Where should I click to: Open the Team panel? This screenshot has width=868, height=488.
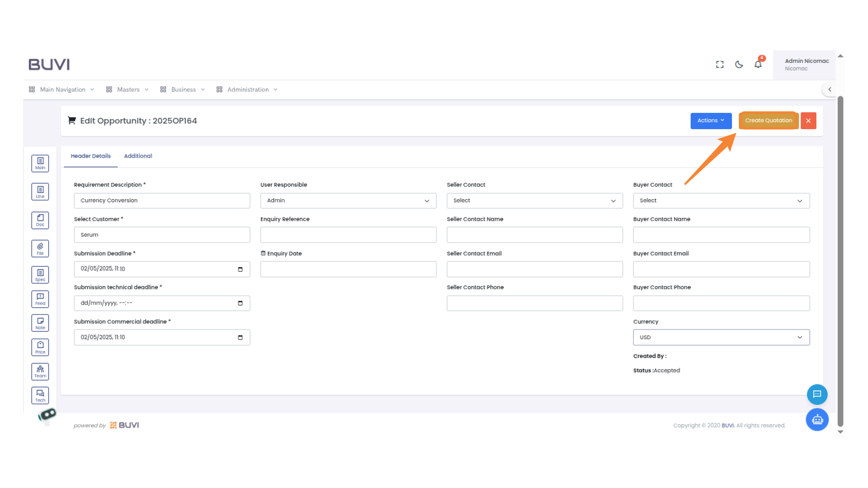tap(40, 371)
